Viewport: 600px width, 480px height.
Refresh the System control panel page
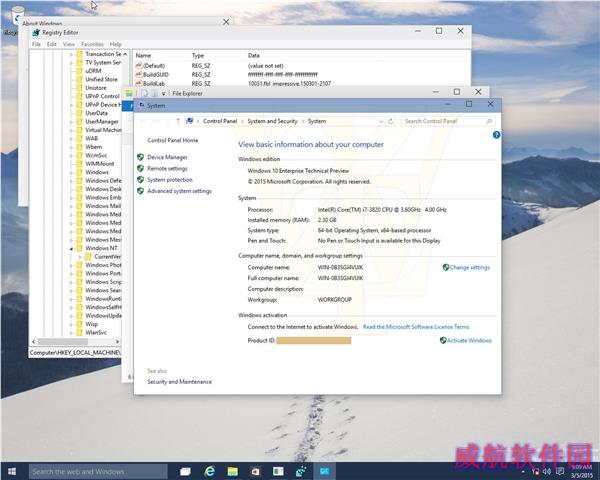391,121
